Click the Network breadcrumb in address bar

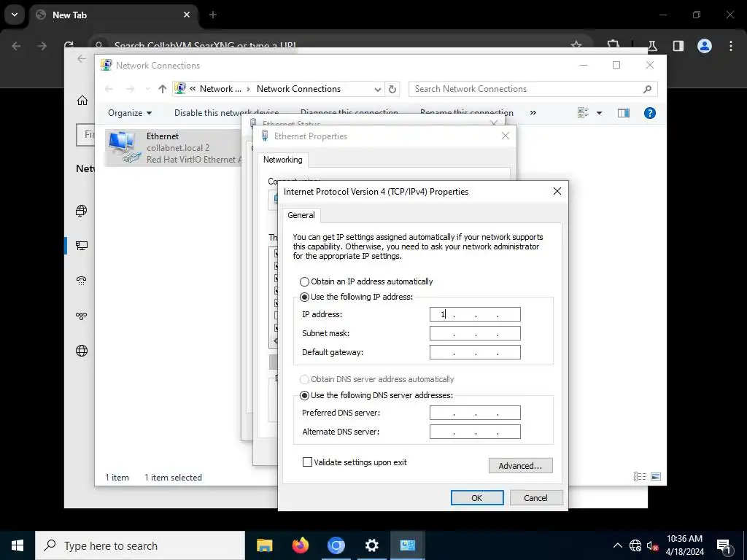point(220,89)
